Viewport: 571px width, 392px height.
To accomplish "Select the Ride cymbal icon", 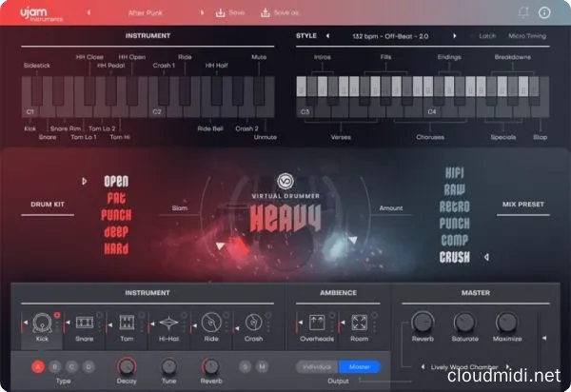I will click(x=210, y=324).
